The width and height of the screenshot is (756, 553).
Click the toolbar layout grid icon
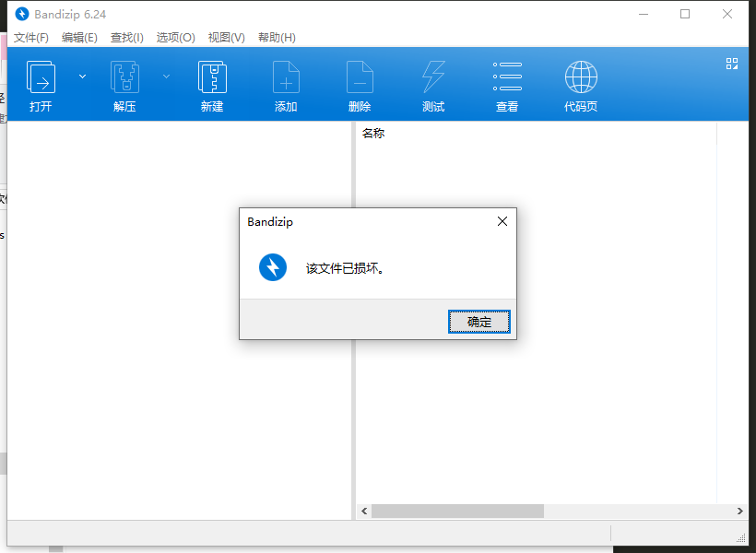(732, 64)
